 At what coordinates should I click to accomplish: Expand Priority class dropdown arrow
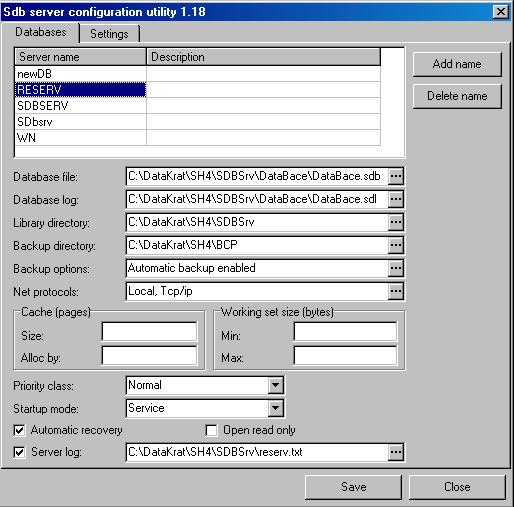275,385
